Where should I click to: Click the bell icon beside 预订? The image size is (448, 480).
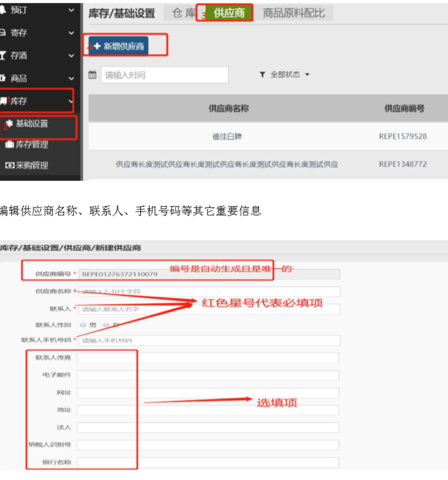2,10
